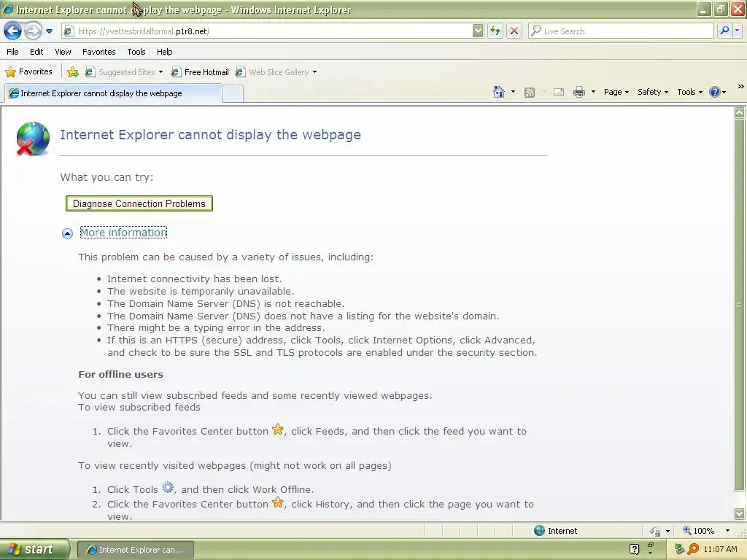Screen dimensions: 747x560
Task: Open the Tools menu in menu bar
Action: tap(136, 52)
